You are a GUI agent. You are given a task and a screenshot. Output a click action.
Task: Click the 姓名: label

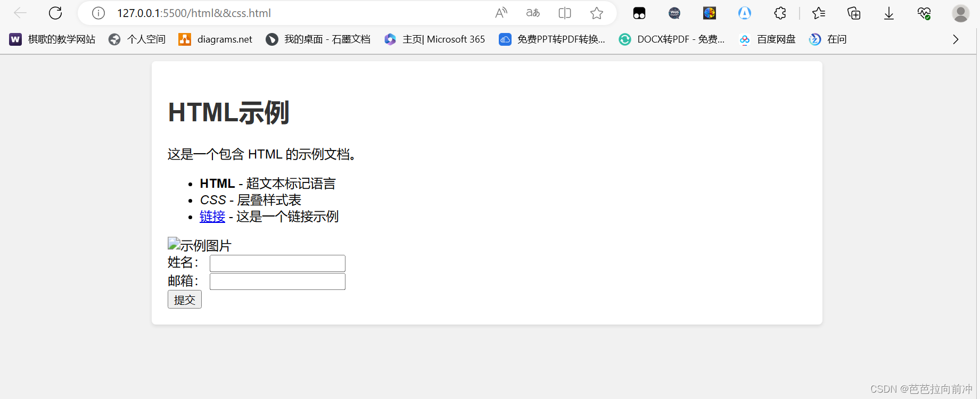(183, 262)
